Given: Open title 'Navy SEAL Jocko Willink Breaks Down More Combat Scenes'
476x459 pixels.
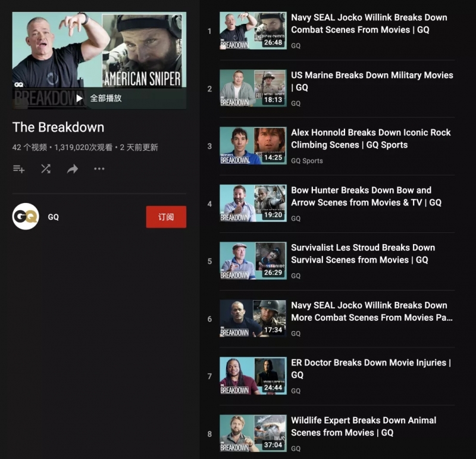Looking at the screenshot, I should click(x=371, y=311).
